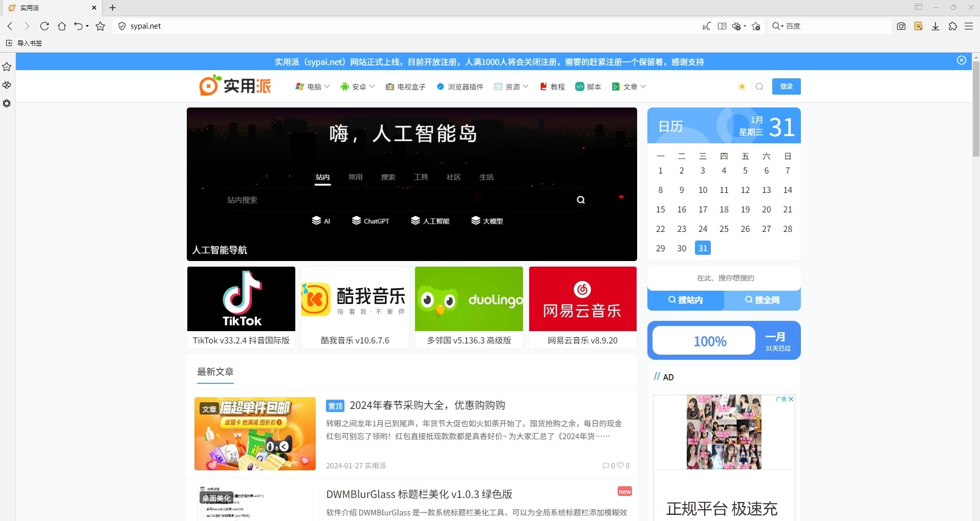Open the 2024年春节采购大全 article link
The image size is (980, 521).
point(427,405)
